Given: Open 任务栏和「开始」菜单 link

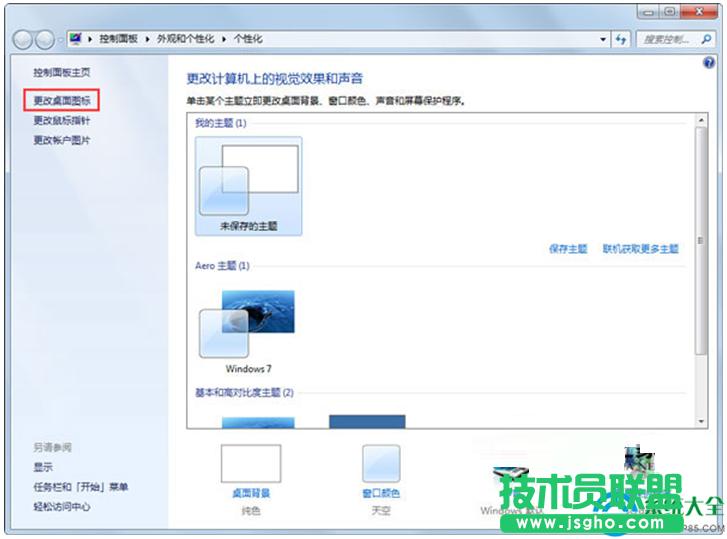Looking at the screenshot, I should coord(81,487).
